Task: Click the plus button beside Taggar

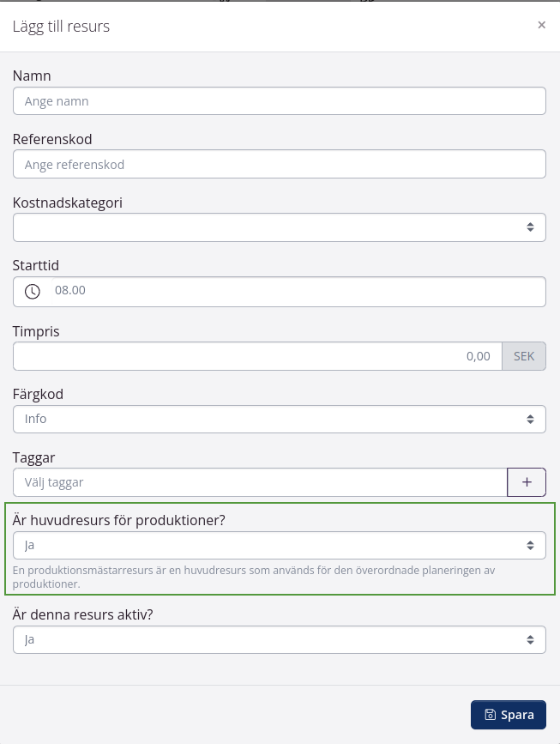Action: [527, 482]
